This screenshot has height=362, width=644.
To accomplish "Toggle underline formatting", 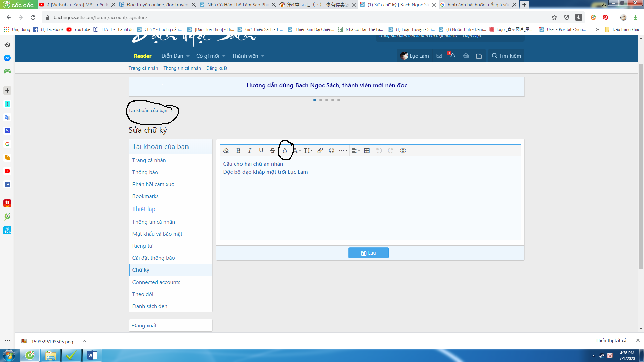I will pyautogui.click(x=261, y=150).
